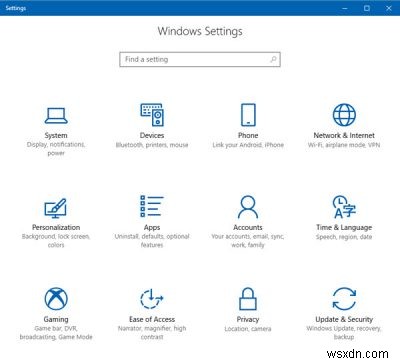Screen dimensions: 400x364
Task: Click the Phone label
Action: (248, 135)
